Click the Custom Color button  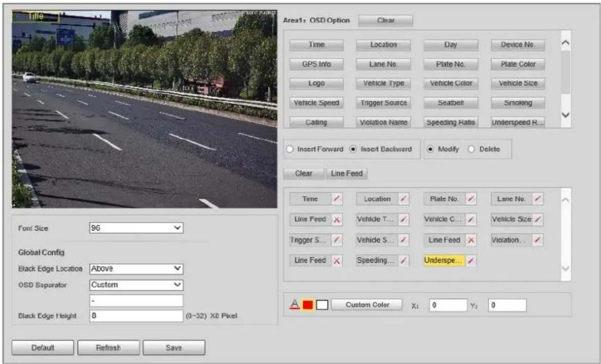pos(367,304)
